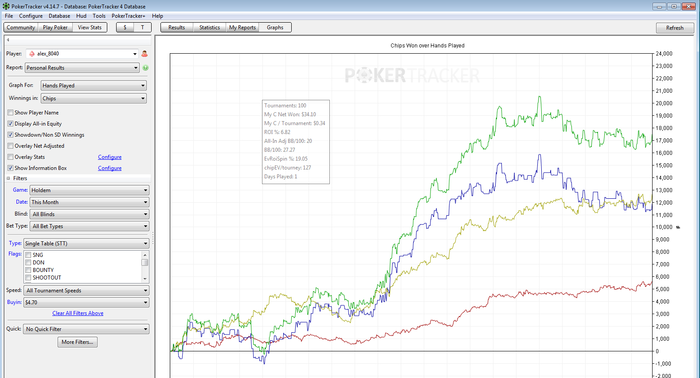This screenshot has width=700, height=378.
Task: Click the Refresh button
Action: [675, 28]
